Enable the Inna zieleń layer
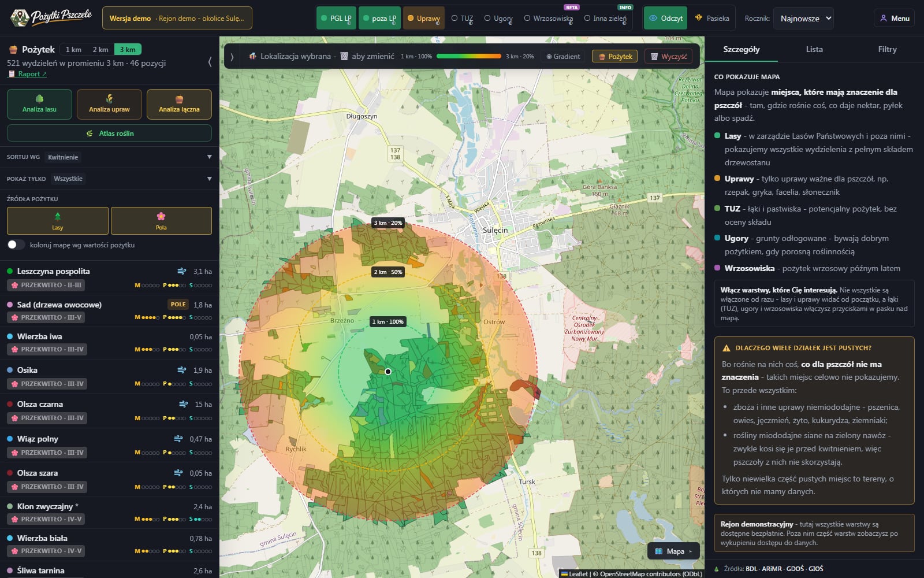This screenshot has width=924, height=578. coord(605,18)
